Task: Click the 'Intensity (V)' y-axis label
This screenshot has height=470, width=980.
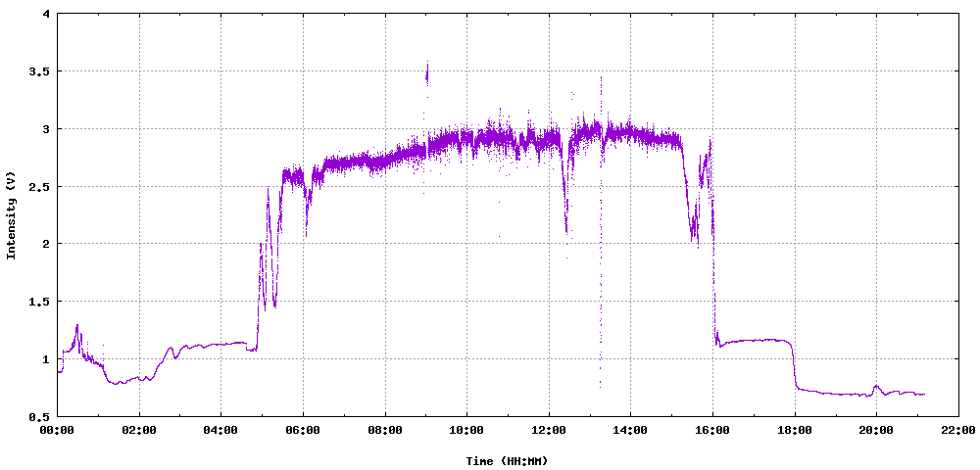Action: coord(11,214)
